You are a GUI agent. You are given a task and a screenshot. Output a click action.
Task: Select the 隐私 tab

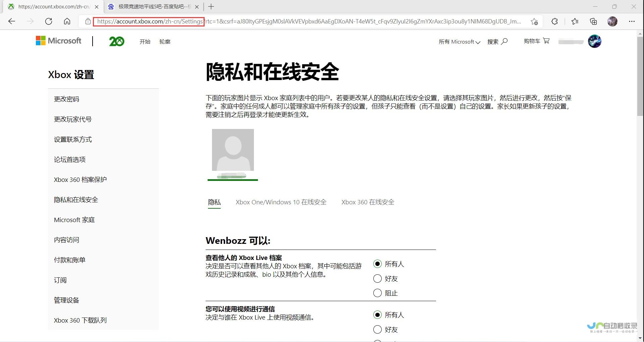(214, 202)
